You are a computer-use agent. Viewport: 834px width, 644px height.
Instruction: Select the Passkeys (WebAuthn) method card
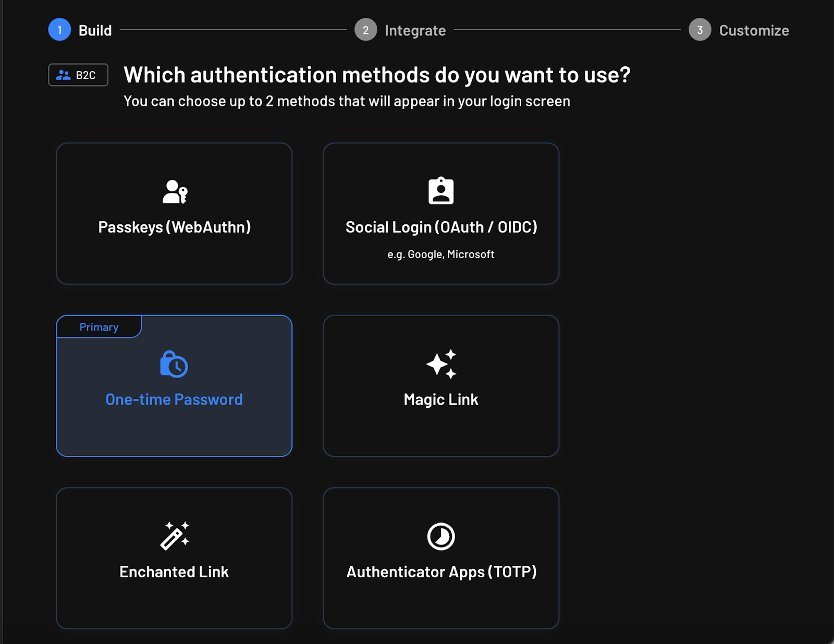(x=174, y=214)
